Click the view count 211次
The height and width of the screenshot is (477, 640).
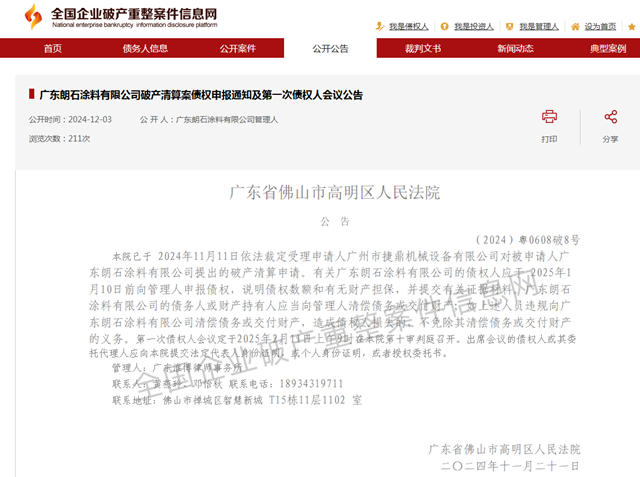(x=79, y=139)
